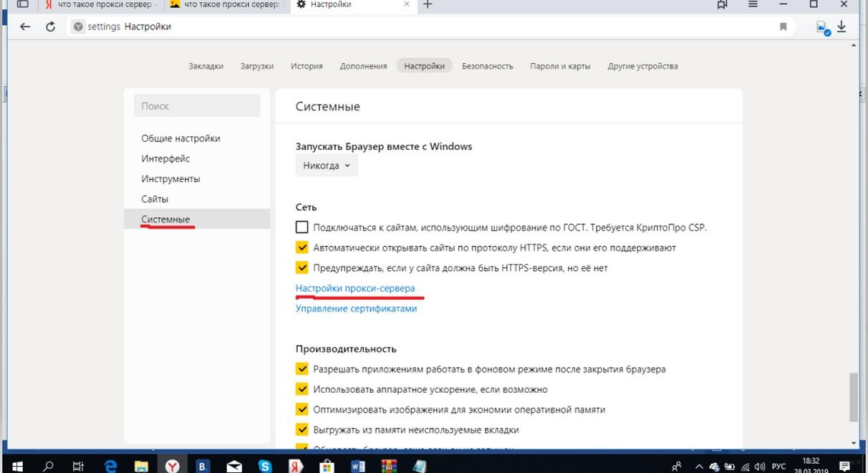
Task: Open Настройки прокси-сервера link
Action: pyautogui.click(x=355, y=288)
